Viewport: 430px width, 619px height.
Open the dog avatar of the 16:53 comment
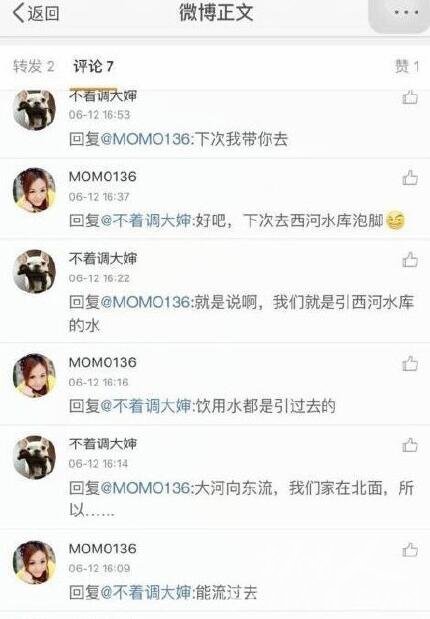click(34, 109)
